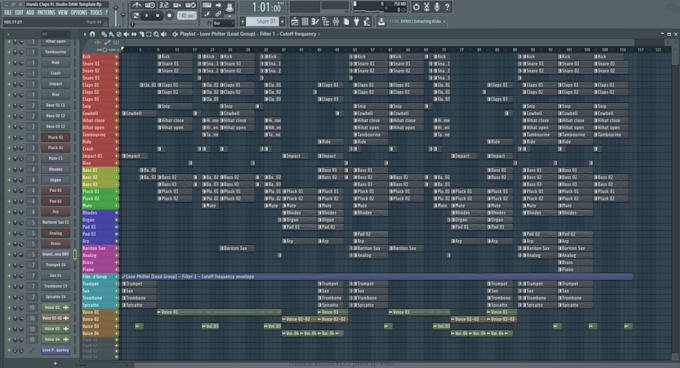The width and height of the screenshot is (680, 368).
Task: Select the playlist magnet snap icon
Action: pyautogui.click(x=92, y=34)
